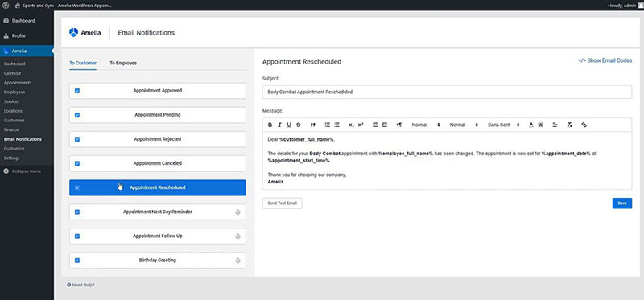Open the Show Email Codes link
This screenshot has width=644, height=300.
tap(605, 61)
